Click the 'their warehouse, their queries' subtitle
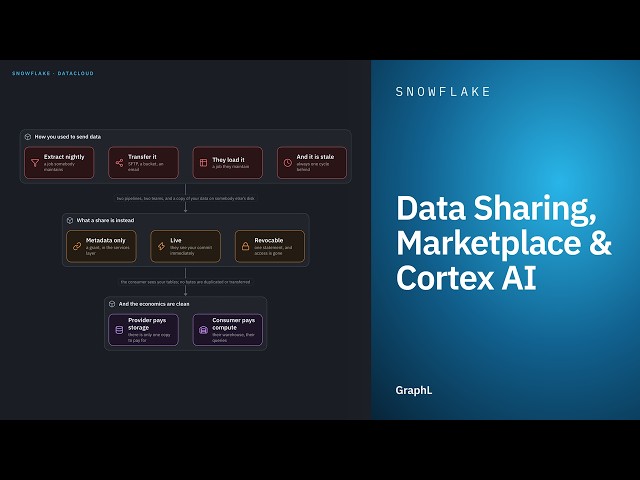This screenshot has width=640, height=480. (233, 337)
